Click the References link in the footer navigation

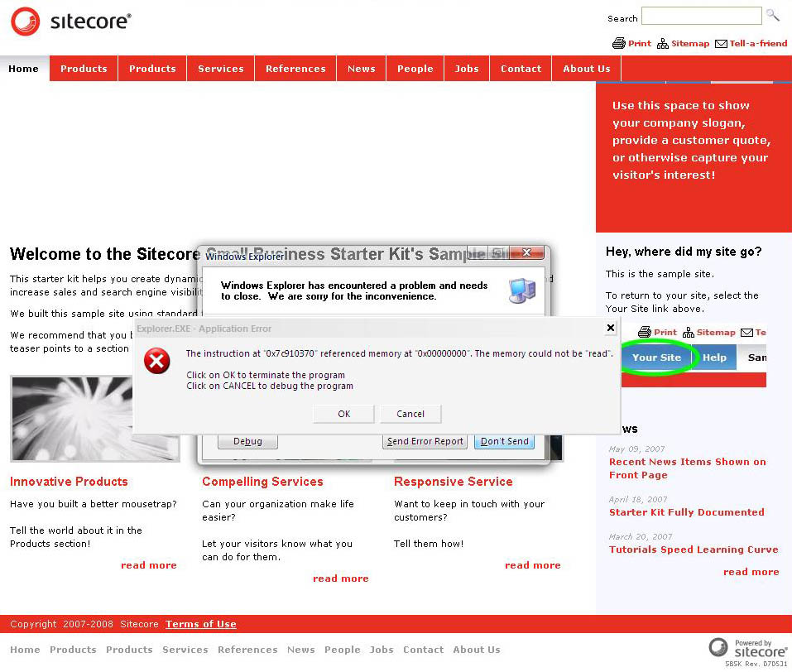247,650
